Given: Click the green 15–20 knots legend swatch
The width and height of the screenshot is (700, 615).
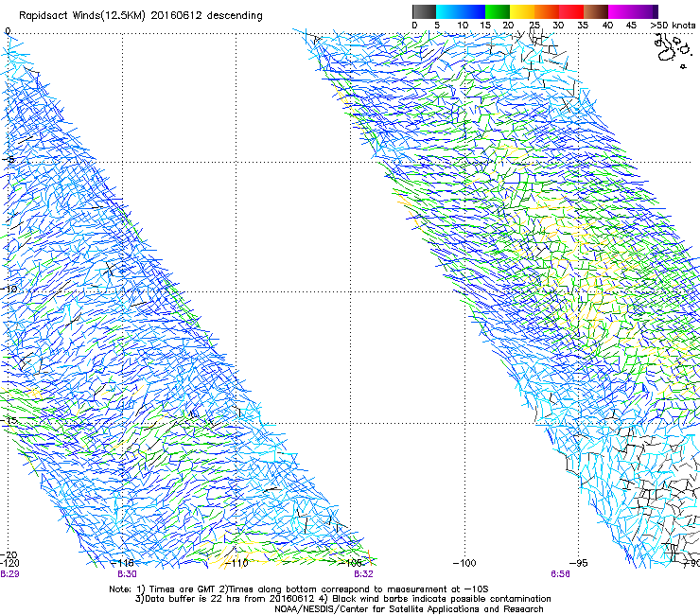Looking at the screenshot, I should pyautogui.click(x=498, y=11).
